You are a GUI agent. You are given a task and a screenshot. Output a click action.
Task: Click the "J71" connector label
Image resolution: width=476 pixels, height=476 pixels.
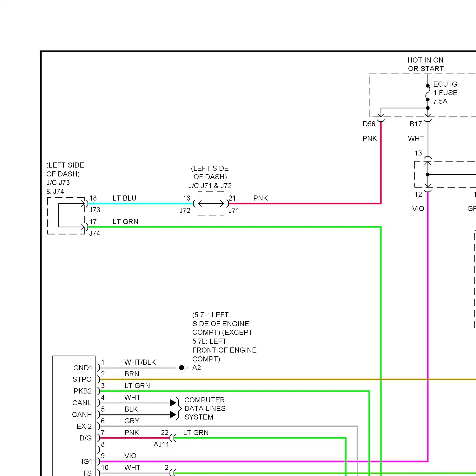pyautogui.click(x=234, y=210)
